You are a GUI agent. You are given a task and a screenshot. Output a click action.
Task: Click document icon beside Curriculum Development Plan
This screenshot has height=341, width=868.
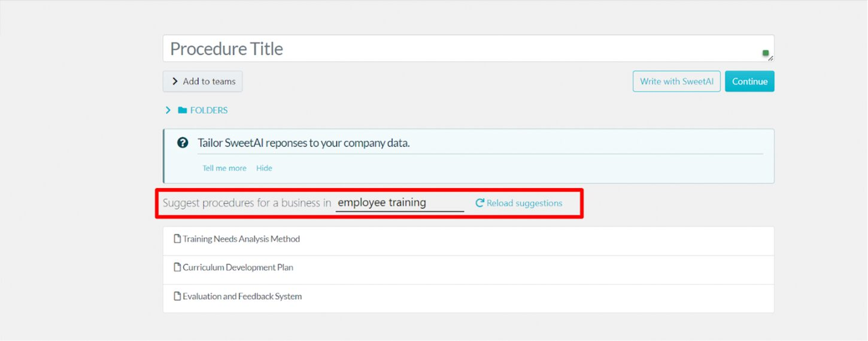point(177,267)
